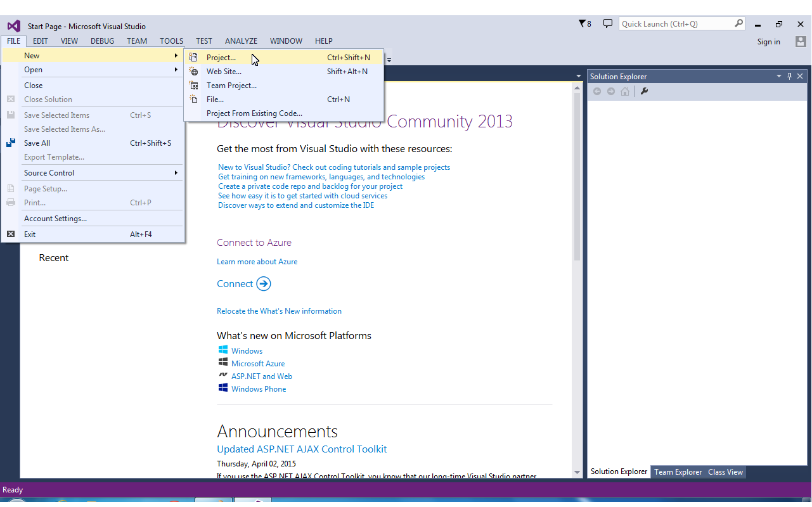Click the ASP.NET and Web icon
This screenshot has width=812, height=507.
pyautogui.click(x=223, y=375)
